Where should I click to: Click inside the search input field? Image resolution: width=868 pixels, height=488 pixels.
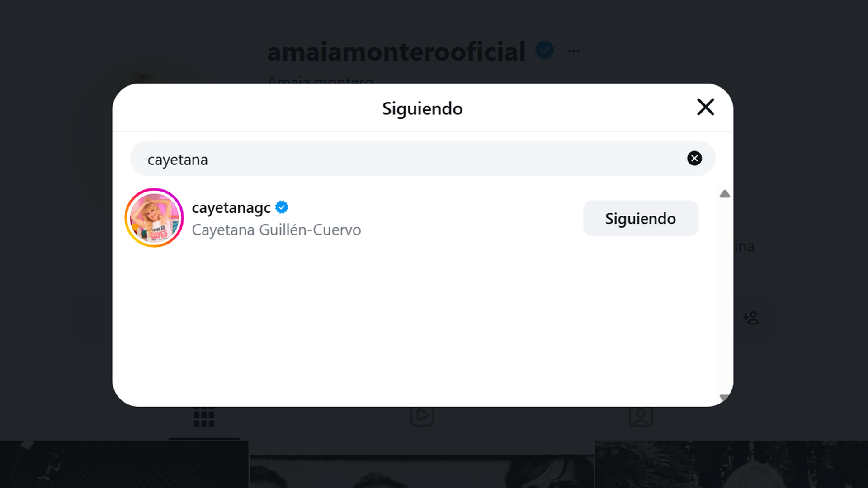[x=316, y=159]
